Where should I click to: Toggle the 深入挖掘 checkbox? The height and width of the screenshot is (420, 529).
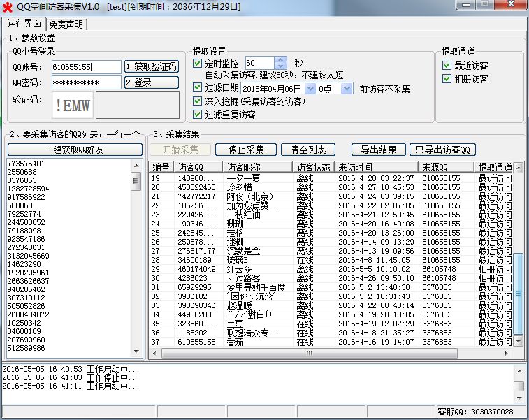(197, 101)
